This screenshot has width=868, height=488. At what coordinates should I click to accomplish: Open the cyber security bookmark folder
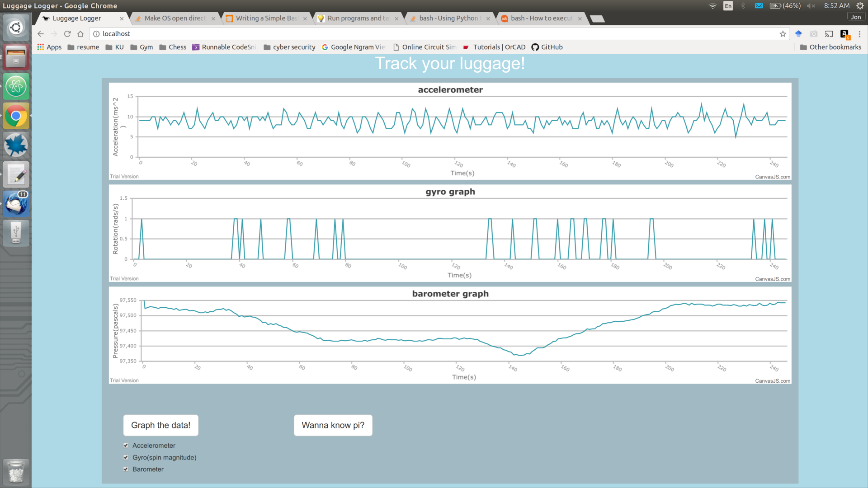pyautogui.click(x=289, y=47)
